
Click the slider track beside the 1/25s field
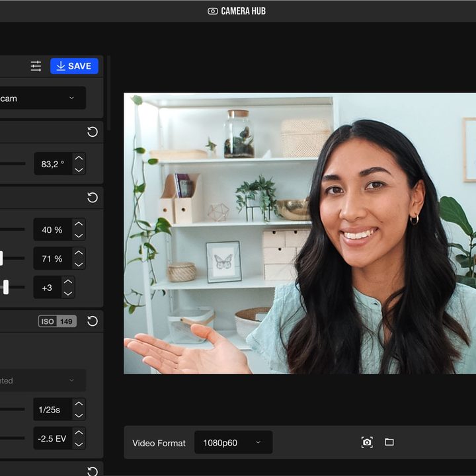pos(12,409)
